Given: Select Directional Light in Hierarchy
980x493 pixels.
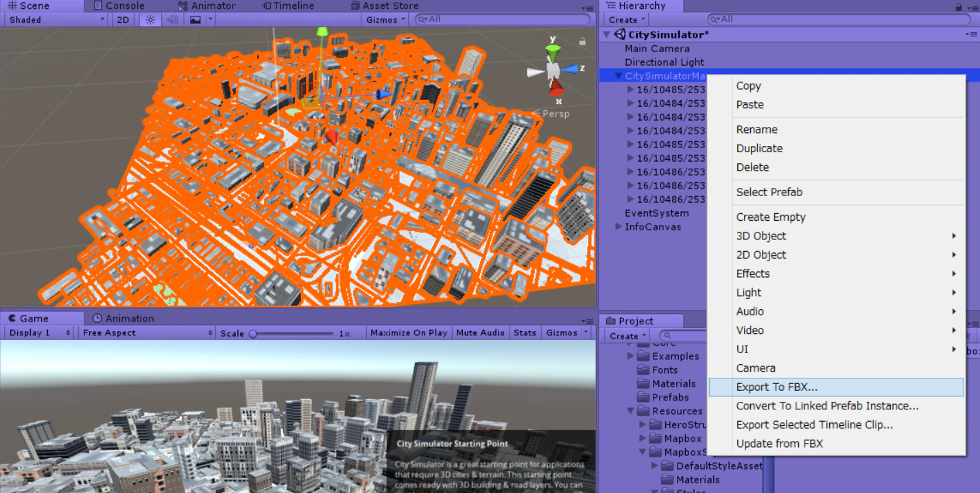Looking at the screenshot, I should pyautogui.click(x=665, y=62).
